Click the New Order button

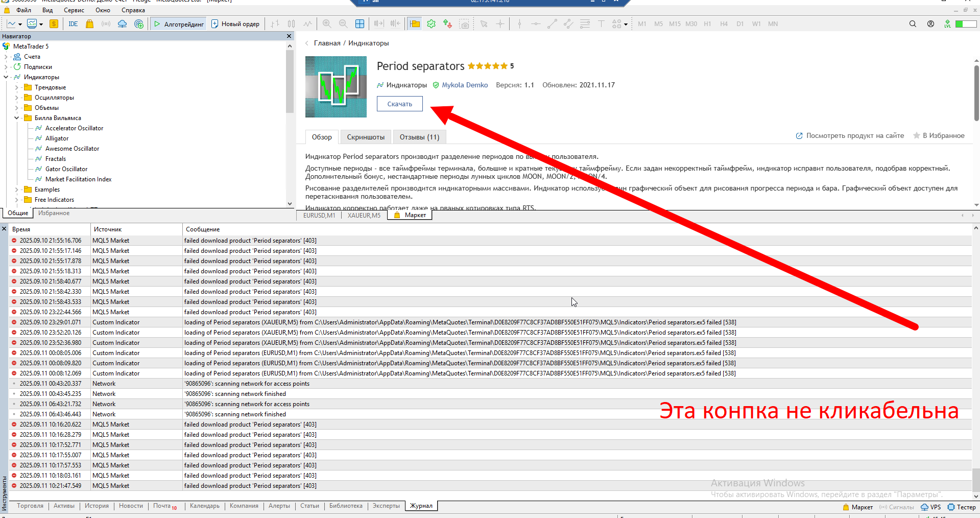pos(235,23)
